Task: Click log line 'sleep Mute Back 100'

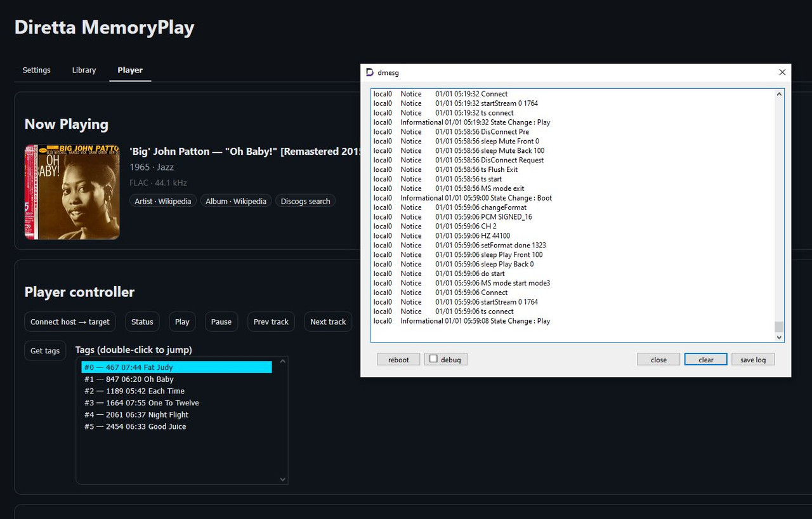Action: 459,150
